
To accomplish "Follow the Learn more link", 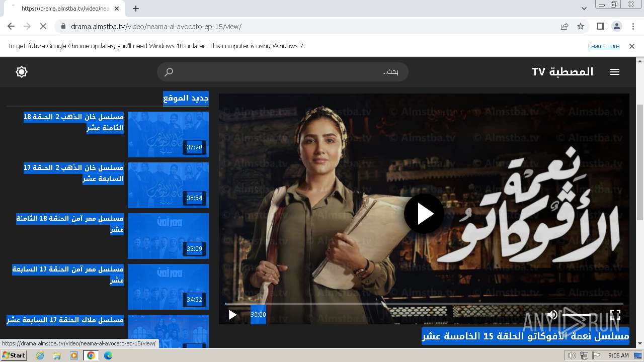I will tap(604, 46).
